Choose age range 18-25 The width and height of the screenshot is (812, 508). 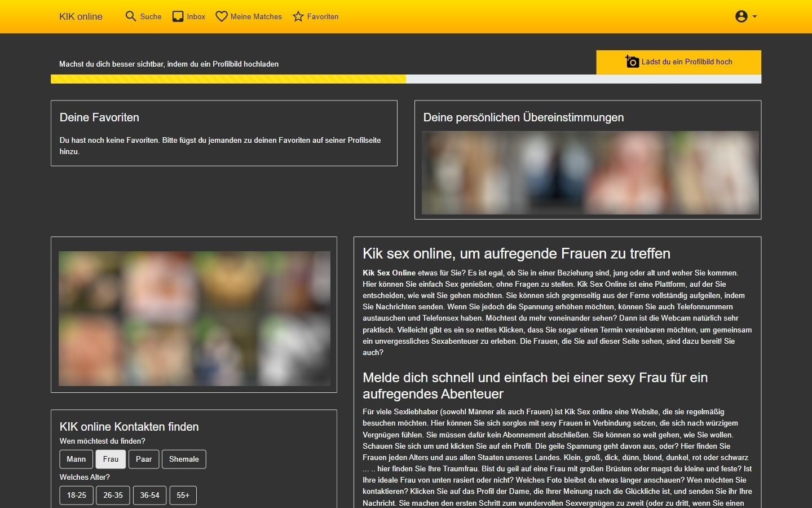point(77,495)
